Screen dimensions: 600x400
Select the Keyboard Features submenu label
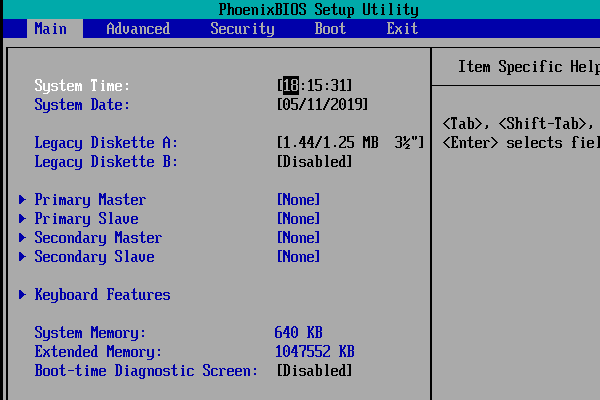coord(103,295)
